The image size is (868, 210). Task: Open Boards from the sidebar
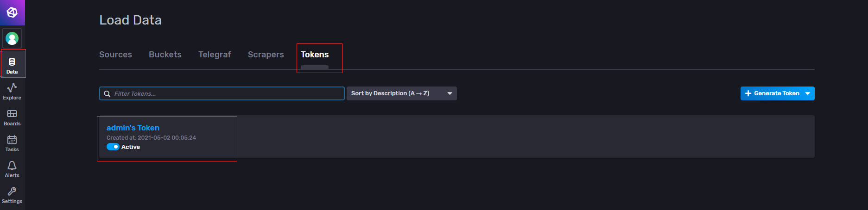(x=12, y=117)
